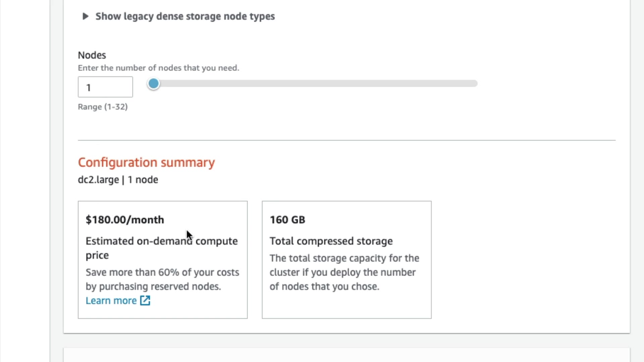This screenshot has height=362, width=644.
Task: Click the external link icon beside Learn more
Action: [x=145, y=300]
